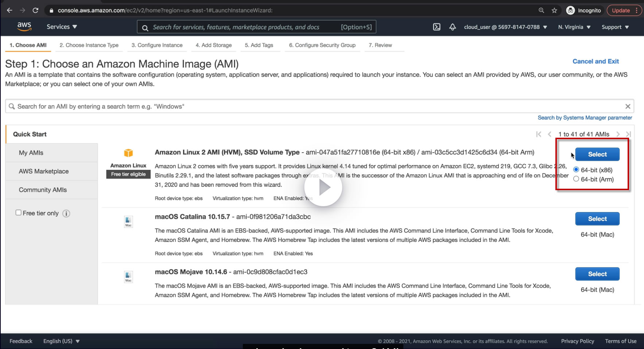
Task: Click the video play button overlay
Action: 323,188
